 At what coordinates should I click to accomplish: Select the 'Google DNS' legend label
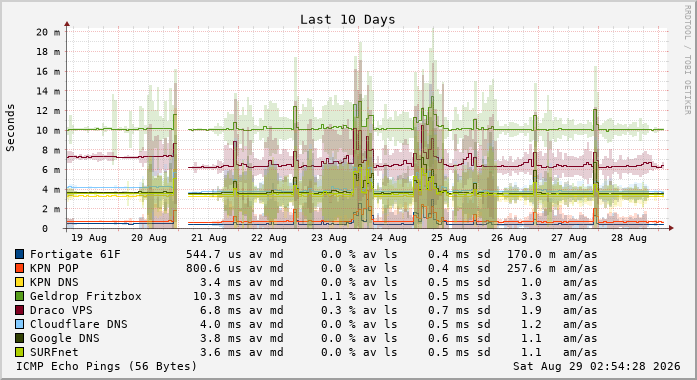pyautogui.click(x=64, y=338)
